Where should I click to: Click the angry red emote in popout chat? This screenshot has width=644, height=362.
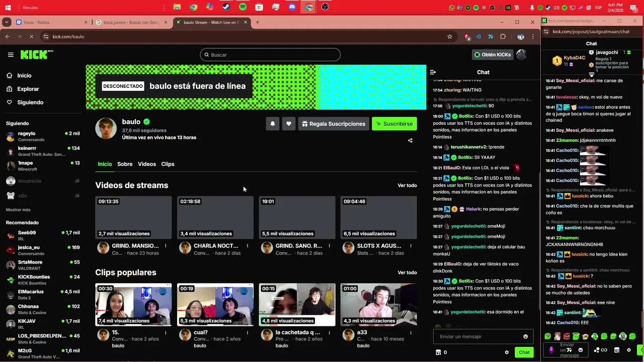coord(567,336)
